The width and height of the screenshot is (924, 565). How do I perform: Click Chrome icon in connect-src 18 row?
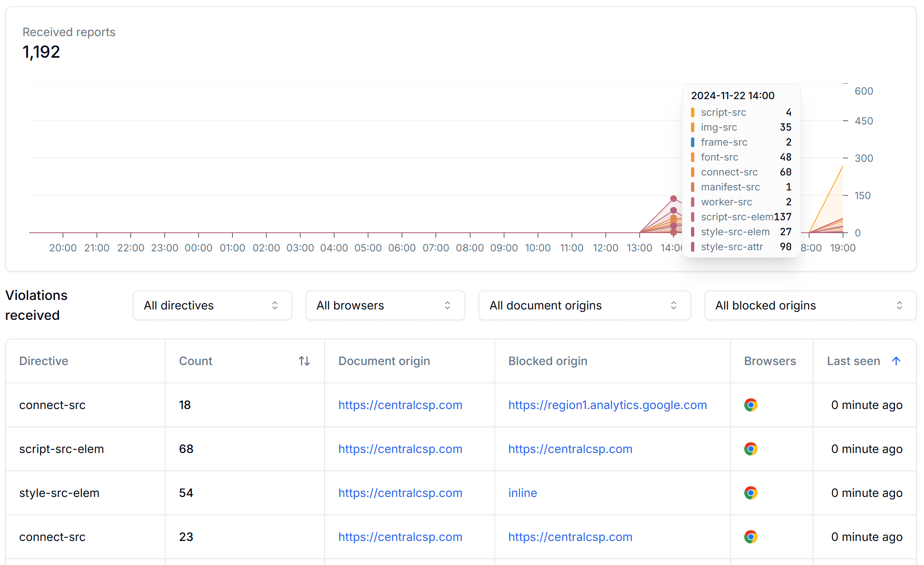tap(751, 405)
